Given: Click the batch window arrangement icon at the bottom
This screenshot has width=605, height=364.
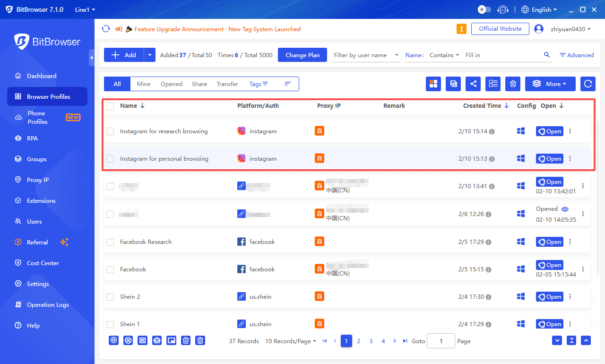Looking at the screenshot, I should click(171, 340).
